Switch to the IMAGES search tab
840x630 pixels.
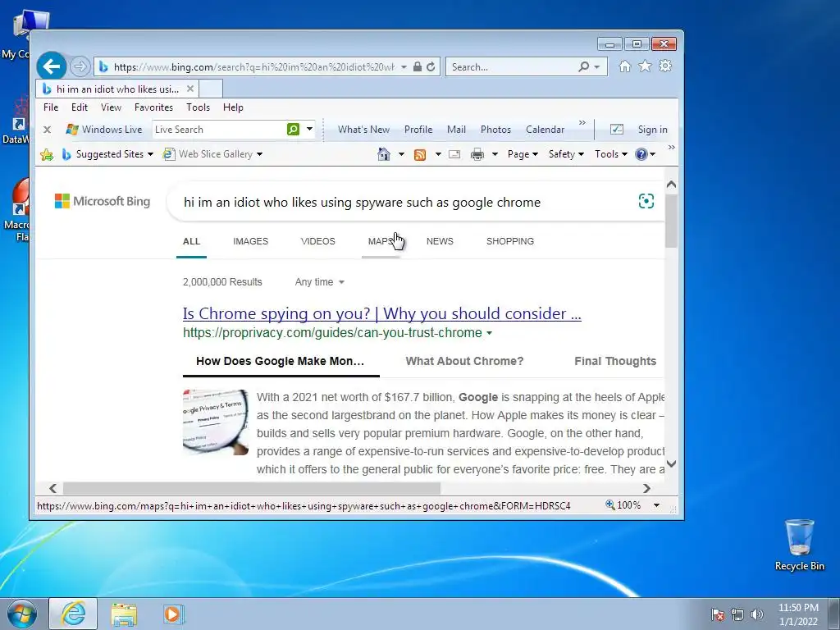coord(251,241)
